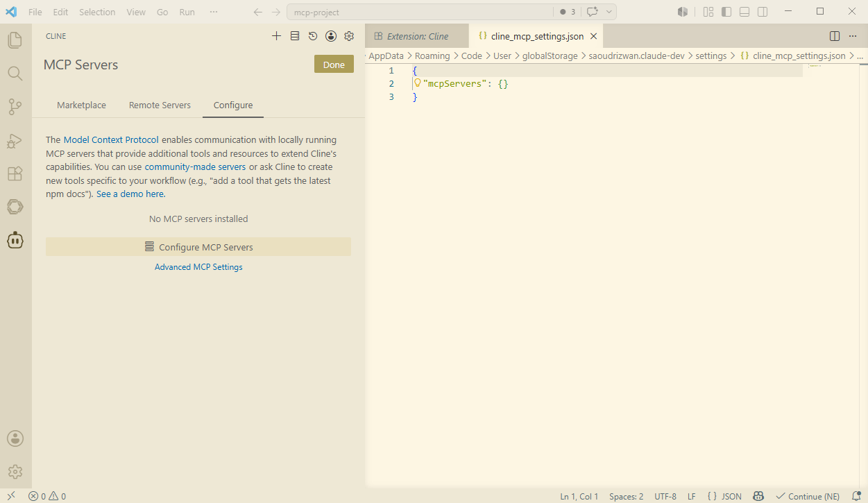This screenshot has width=868, height=503.
Task: Select the Configure tab
Action: click(233, 105)
